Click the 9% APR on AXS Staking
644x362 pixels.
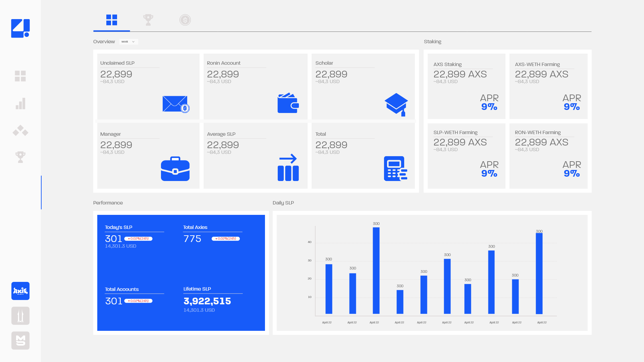click(489, 107)
